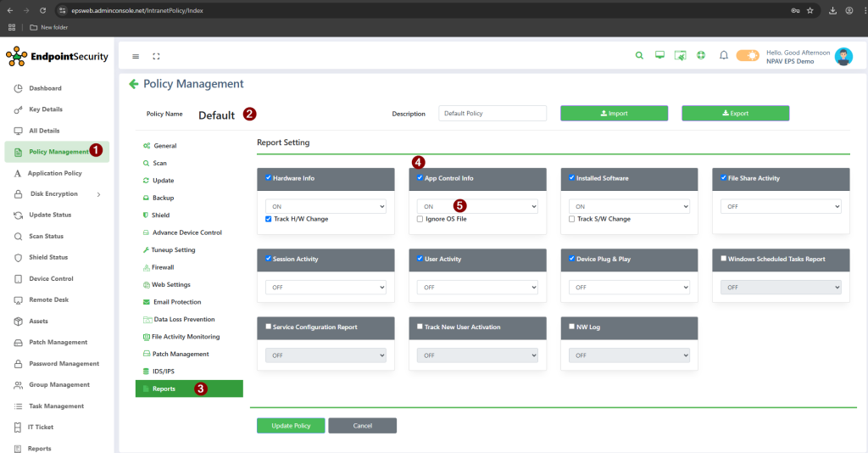Open the Firewall policy section
The image size is (868, 453).
tap(163, 267)
